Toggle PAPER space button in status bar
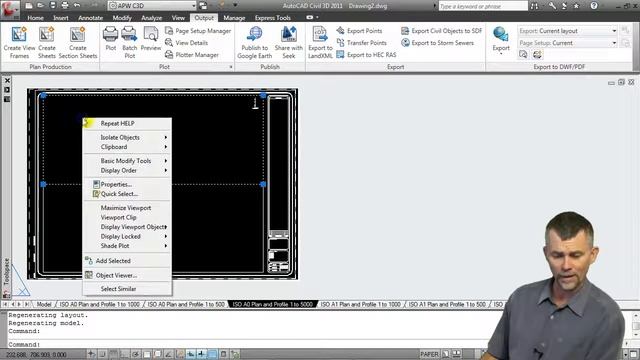The width and height of the screenshot is (640, 360). [429, 354]
